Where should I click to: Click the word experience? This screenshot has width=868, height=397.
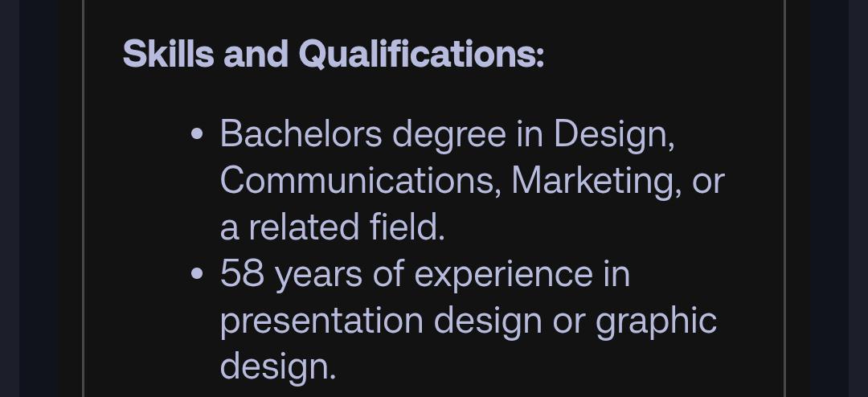[x=502, y=276]
